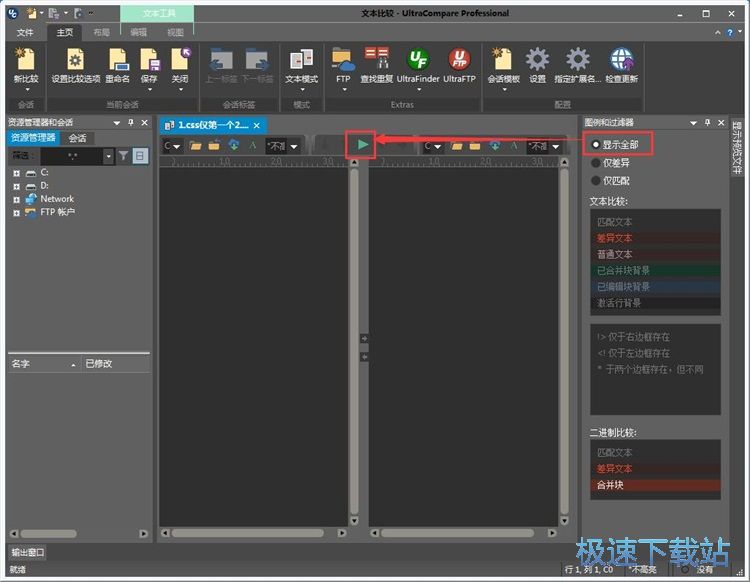Click the 差异文本 color swatch in 文本比较
750x582 pixels.
tap(655, 238)
